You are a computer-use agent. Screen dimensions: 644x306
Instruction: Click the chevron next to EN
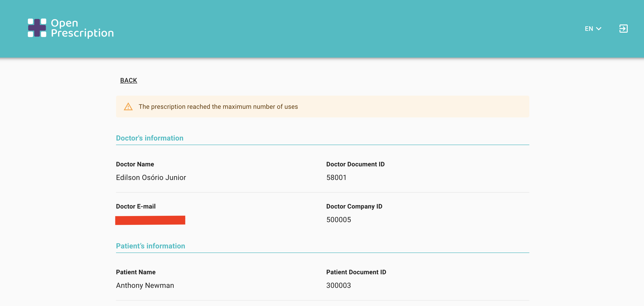599,29
